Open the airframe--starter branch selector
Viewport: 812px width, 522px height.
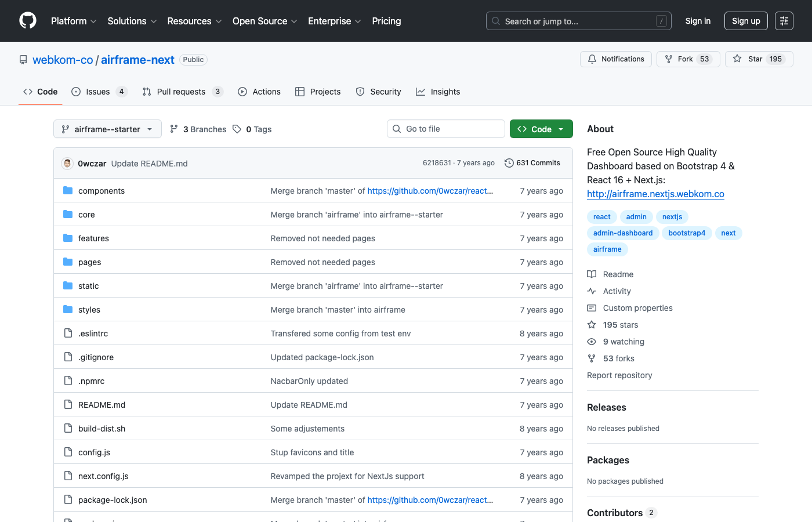pos(107,129)
